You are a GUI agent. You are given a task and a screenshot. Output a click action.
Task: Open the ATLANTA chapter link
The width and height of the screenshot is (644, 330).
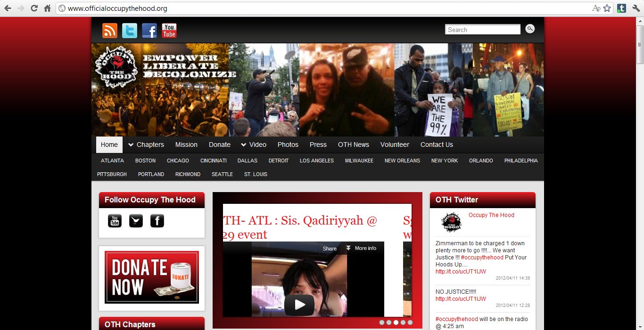click(112, 161)
